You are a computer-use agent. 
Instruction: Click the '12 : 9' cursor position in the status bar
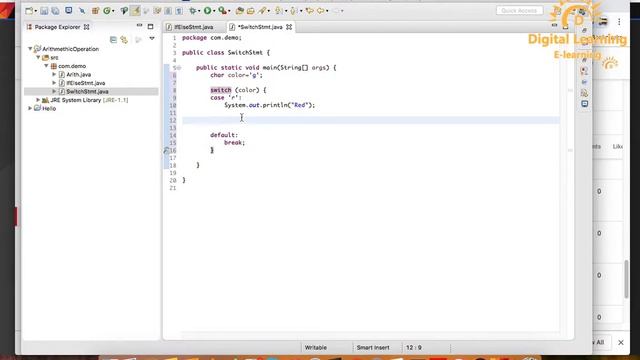coord(413,348)
